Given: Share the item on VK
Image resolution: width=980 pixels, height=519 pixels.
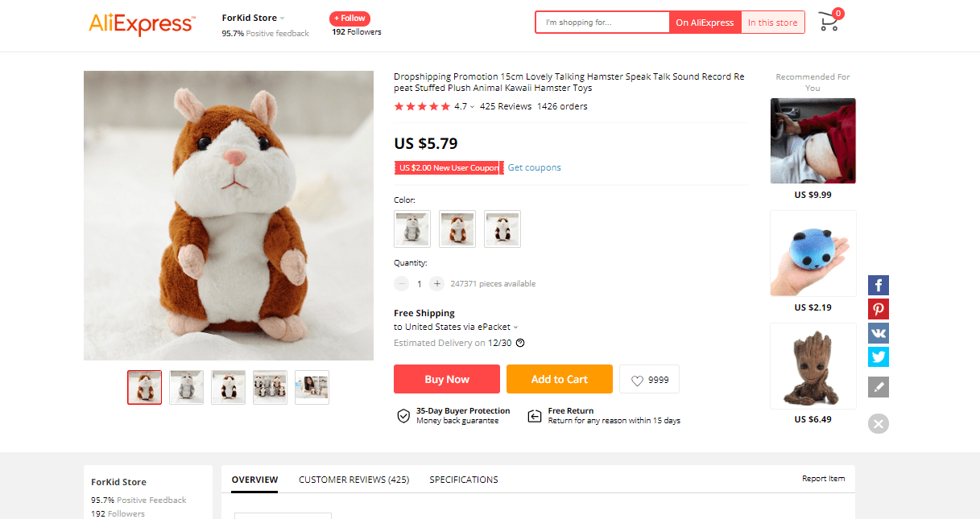Looking at the screenshot, I should 878,332.
